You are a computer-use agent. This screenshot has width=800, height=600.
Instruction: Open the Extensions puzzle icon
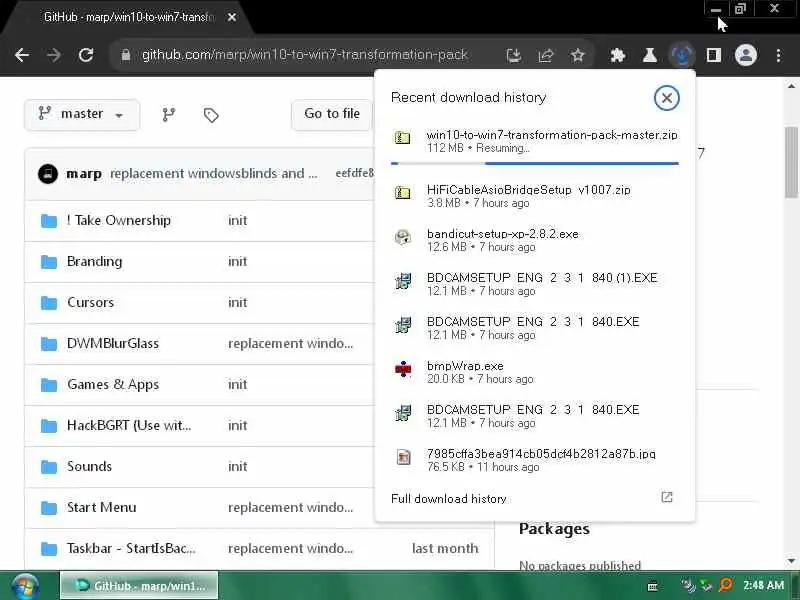pos(618,55)
